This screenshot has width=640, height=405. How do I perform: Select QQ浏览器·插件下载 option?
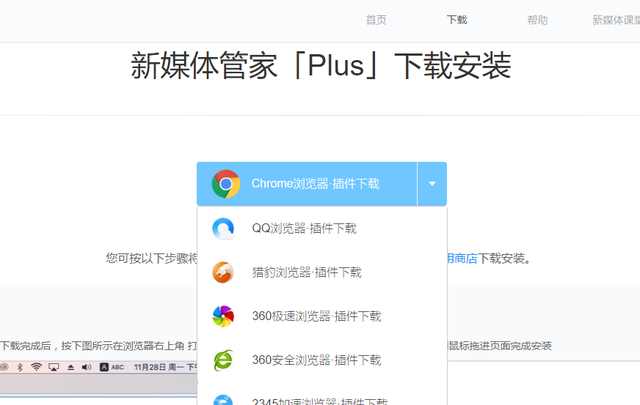(x=322, y=229)
